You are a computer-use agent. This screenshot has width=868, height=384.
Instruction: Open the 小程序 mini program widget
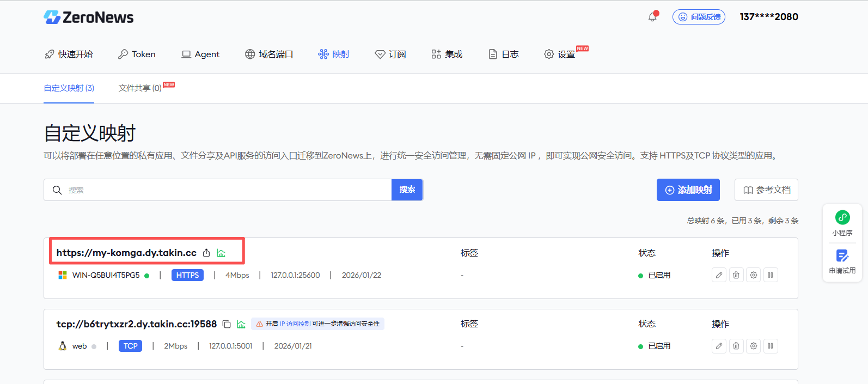click(x=842, y=223)
